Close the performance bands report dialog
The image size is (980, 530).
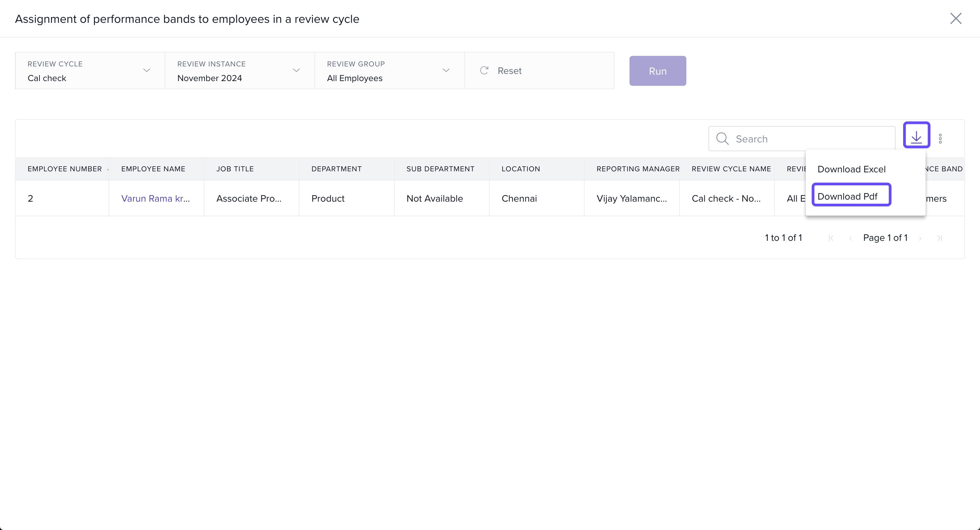pos(955,18)
